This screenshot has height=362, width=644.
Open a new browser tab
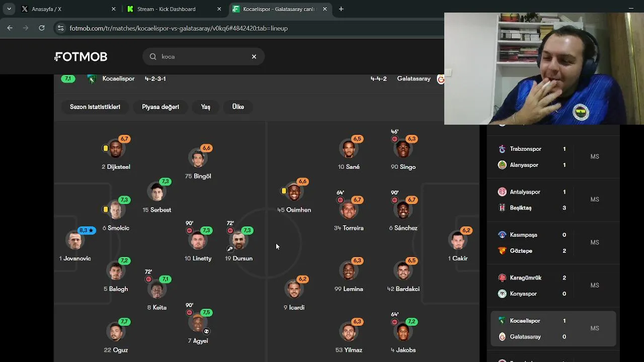tap(341, 9)
